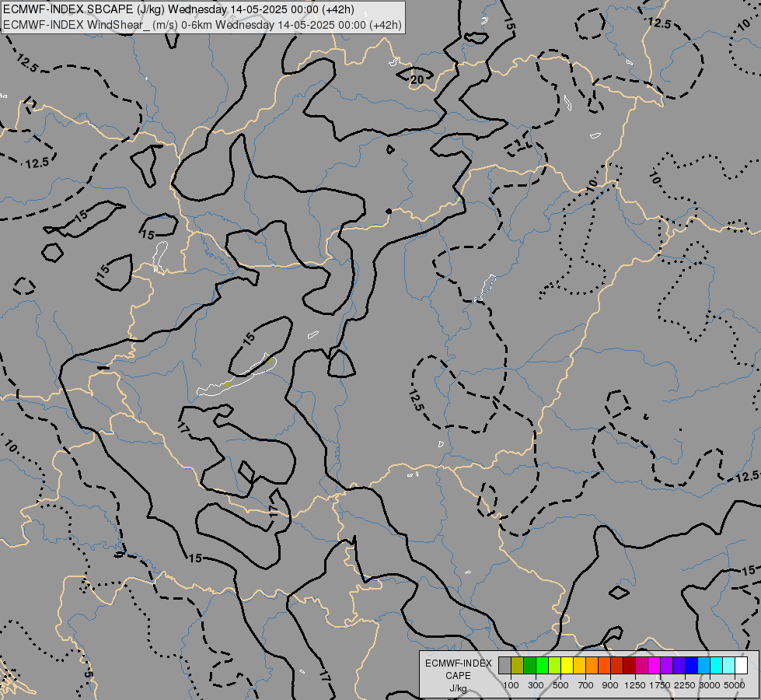Click the sky blue swatch before 3000
Image resolution: width=761 pixels, height=700 pixels.
tap(703, 666)
